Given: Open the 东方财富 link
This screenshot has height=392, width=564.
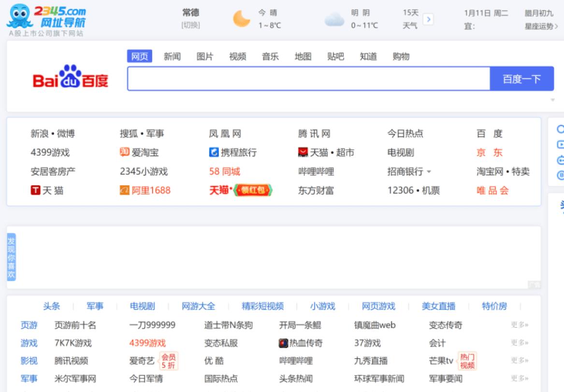Looking at the screenshot, I should [x=316, y=190].
